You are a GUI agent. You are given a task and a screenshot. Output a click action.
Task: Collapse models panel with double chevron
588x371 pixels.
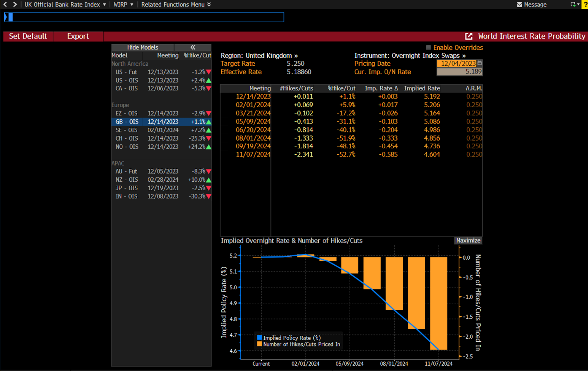(x=193, y=47)
